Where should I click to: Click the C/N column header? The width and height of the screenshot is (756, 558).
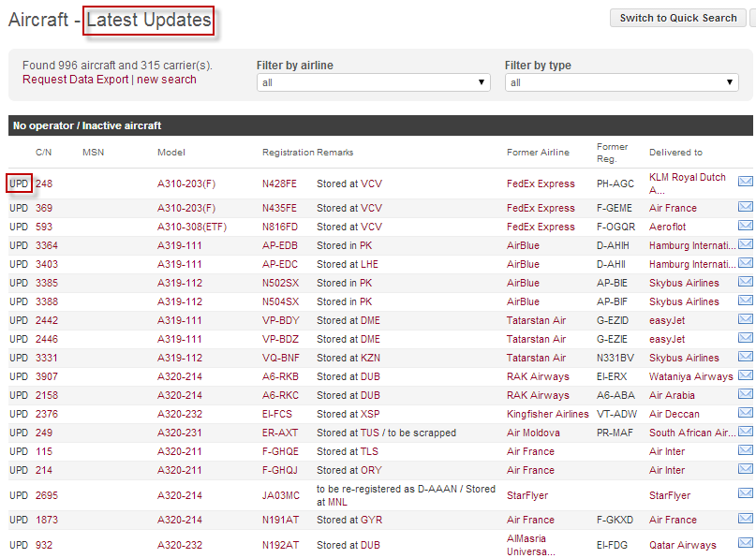(44, 152)
